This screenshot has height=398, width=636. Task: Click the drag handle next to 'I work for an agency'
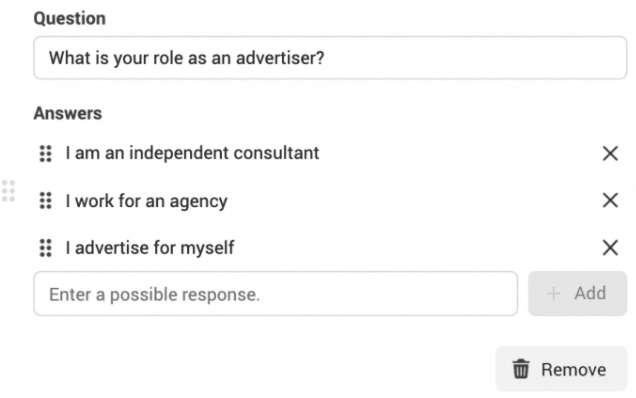click(45, 201)
